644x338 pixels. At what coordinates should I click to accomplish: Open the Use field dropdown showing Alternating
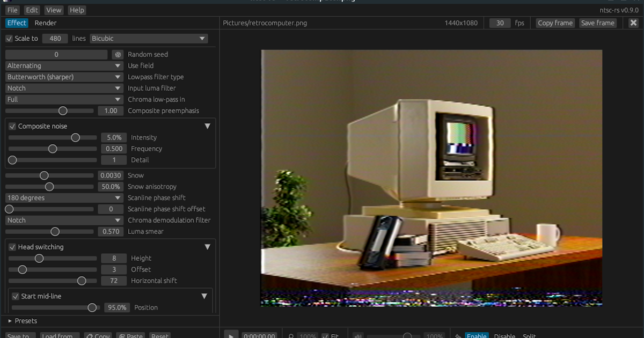(x=64, y=65)
